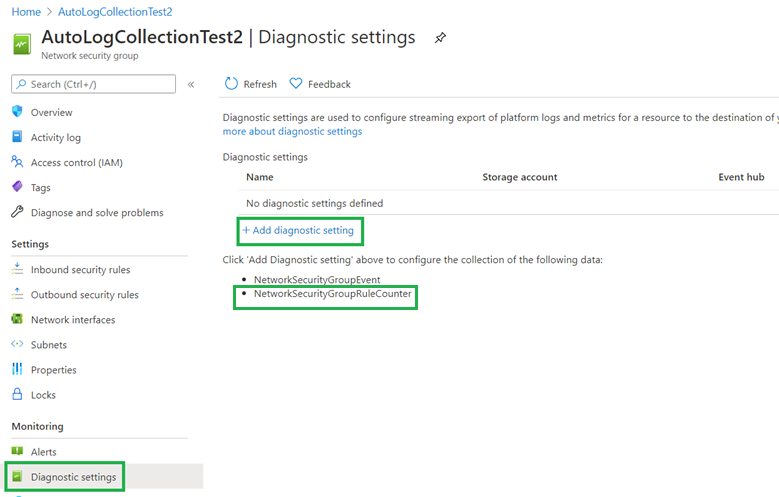The width and height of the screenshot is (779, 497).
Task: Click the Event hub column header
Action: click(x=741, y=177)
